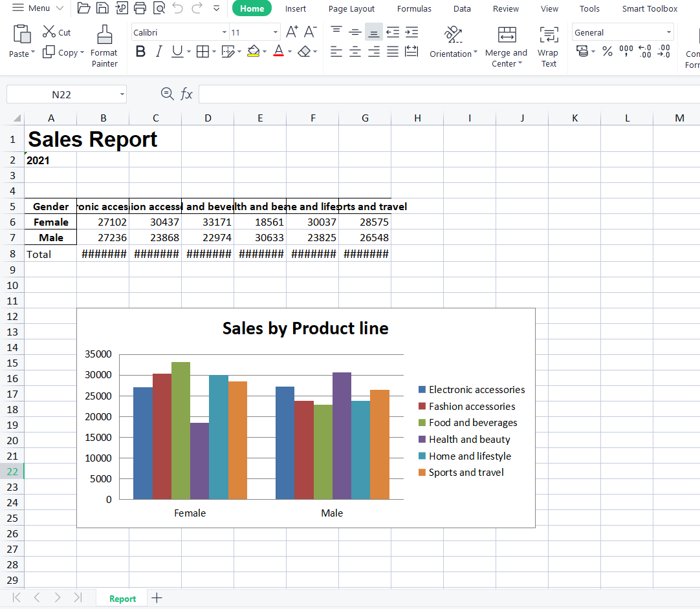Expand the quick access toolbar customize arrow

point(217,8)
